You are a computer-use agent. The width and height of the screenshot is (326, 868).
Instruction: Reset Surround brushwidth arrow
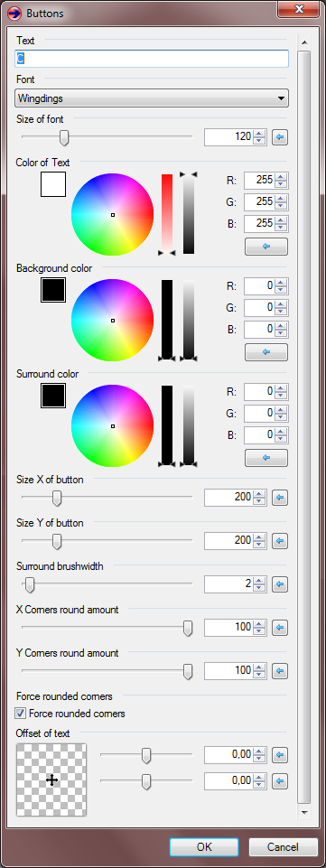[x=280, y=584]
